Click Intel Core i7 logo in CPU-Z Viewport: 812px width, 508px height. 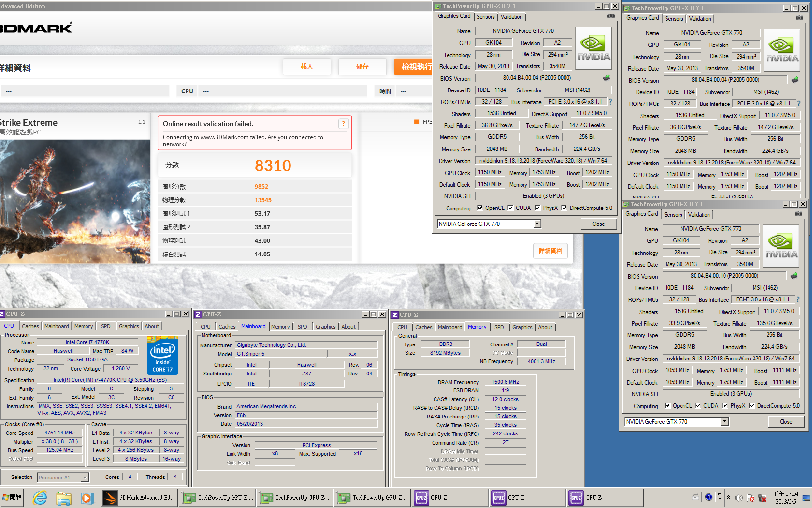click(162, 356)
